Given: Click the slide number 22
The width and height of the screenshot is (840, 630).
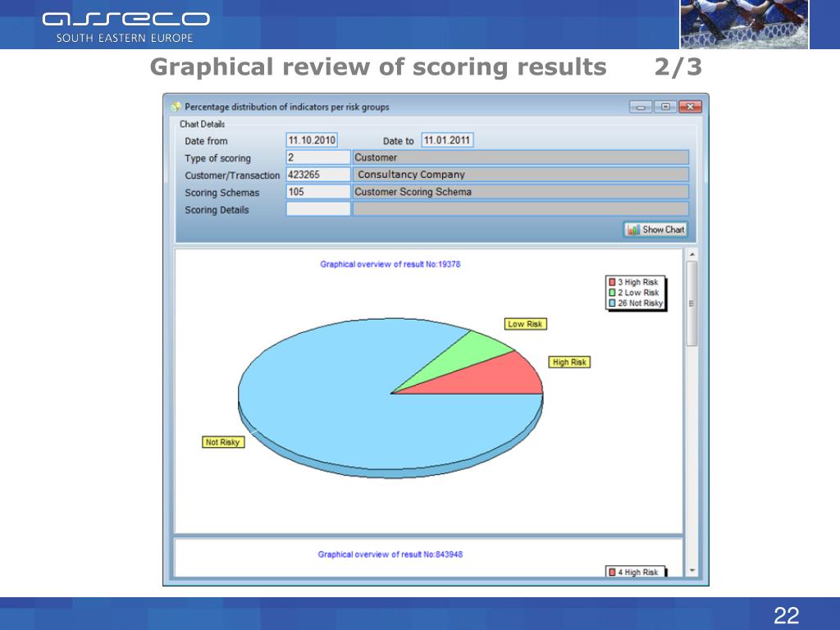Looking at the screenshot, I should coord(786,615).
